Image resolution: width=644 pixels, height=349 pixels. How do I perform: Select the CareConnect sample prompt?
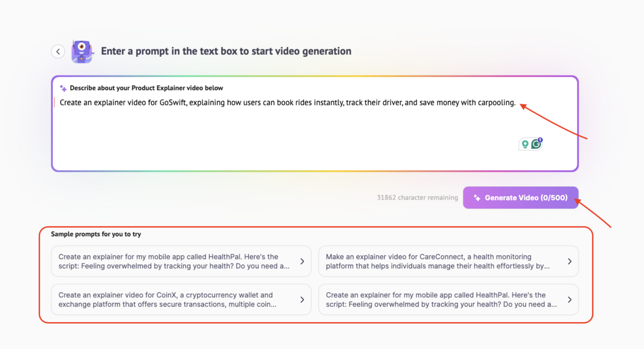(443, 262)
